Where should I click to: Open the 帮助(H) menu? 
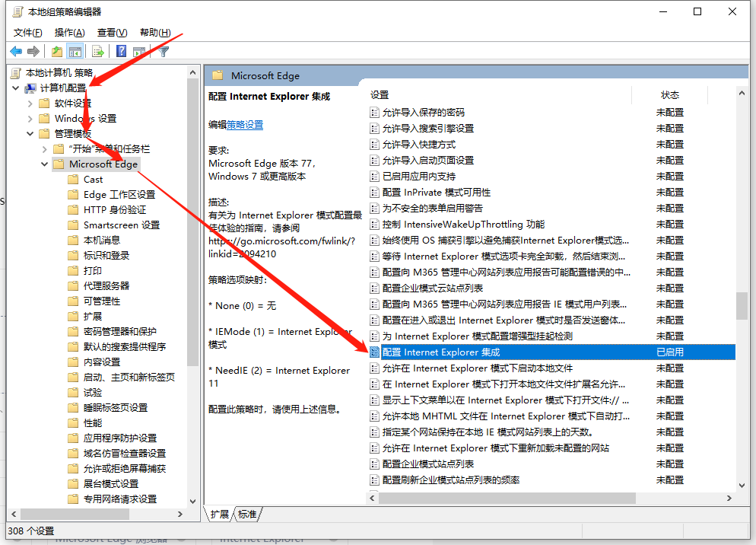coord(155,32)
